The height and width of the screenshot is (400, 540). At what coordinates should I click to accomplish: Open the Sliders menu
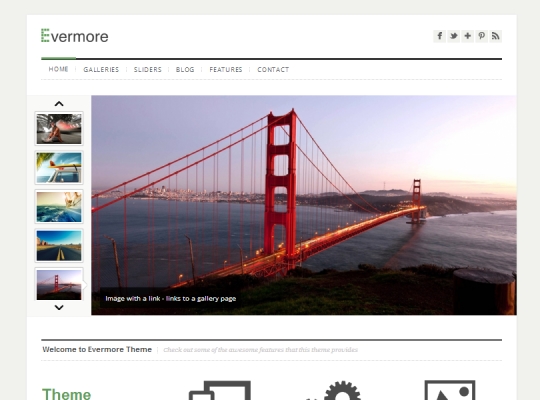click(x=148, y=70)
